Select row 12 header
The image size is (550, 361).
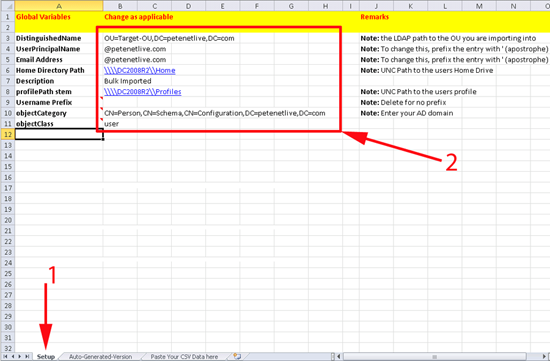click(7, 134)
